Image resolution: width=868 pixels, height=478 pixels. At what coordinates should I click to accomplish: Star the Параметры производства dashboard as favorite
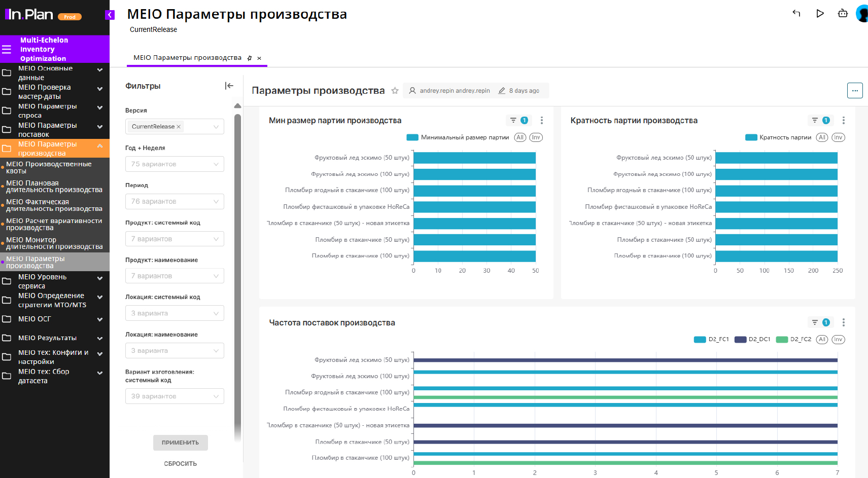click(x=395, y=91)
